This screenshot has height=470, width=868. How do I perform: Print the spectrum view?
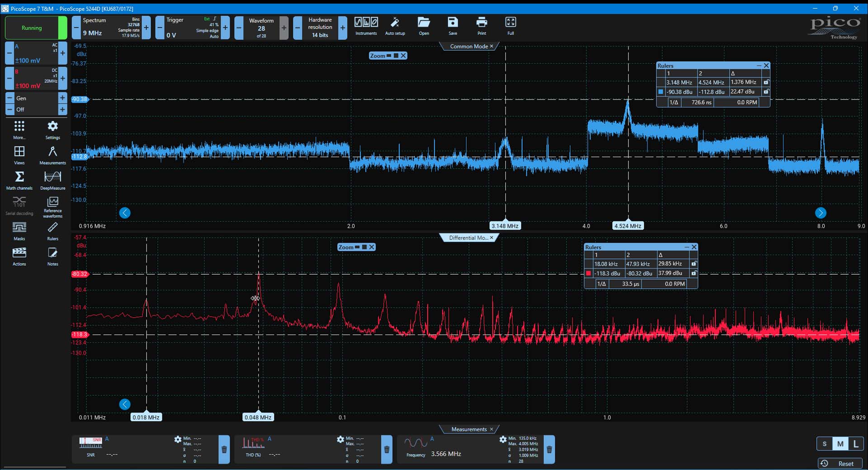pyautogui.click(x=481, y=26)
